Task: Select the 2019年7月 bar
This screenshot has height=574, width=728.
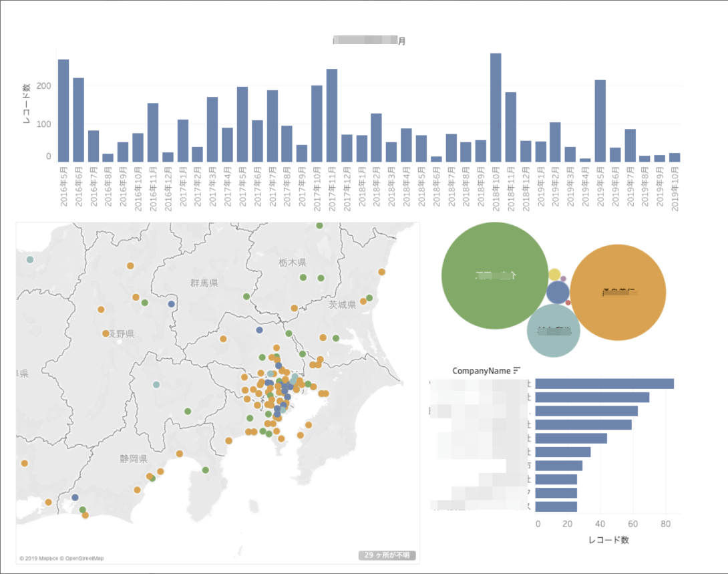Action: point(630,146)
